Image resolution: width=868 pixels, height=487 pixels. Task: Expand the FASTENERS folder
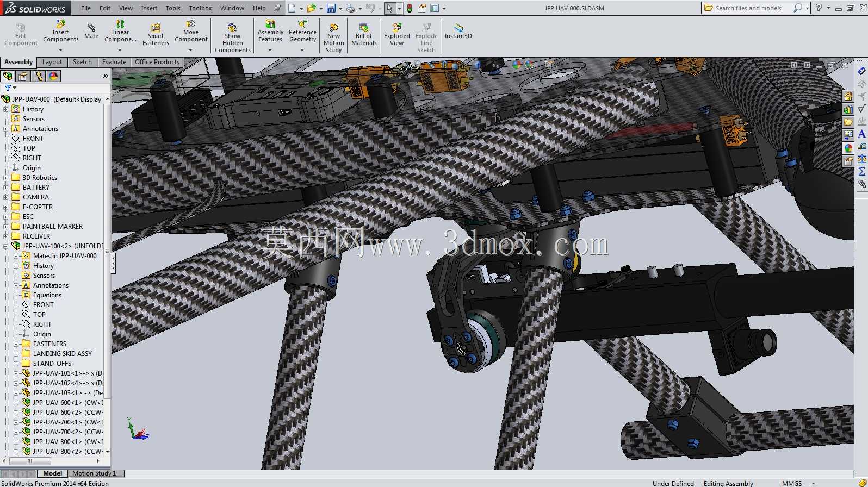pyautogui.click(x=16, y=344)
